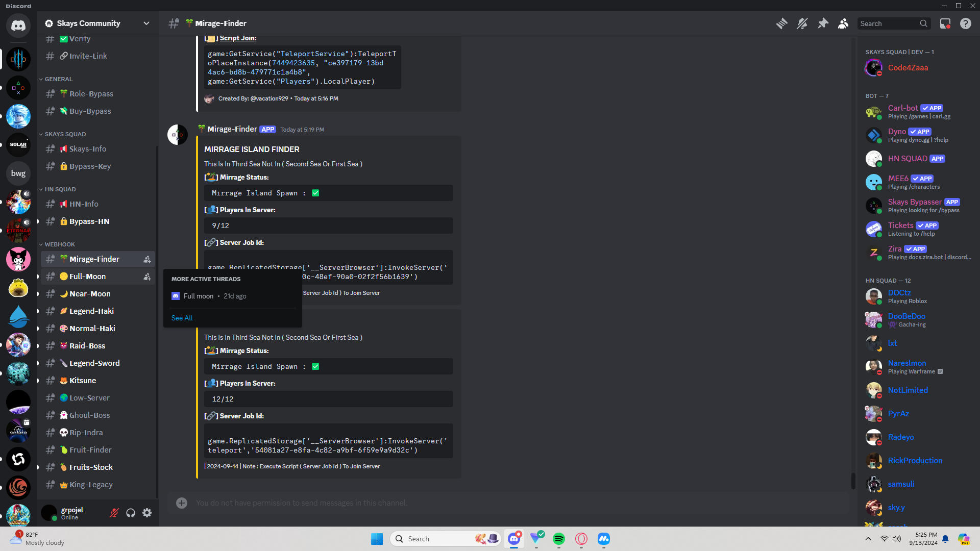Click See All active threads
This screenshot has height=551, width=980.
pyautogui.click(x=182, y=318)
